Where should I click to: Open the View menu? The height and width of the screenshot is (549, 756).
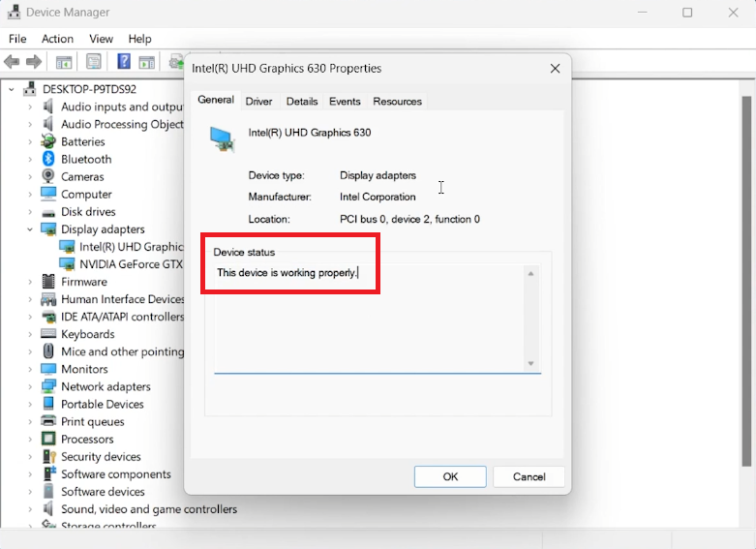(102, 39)
